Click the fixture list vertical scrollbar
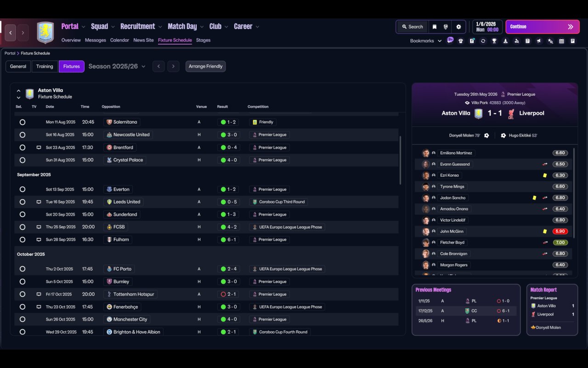588x368 pixels. [x=401, y=160]
